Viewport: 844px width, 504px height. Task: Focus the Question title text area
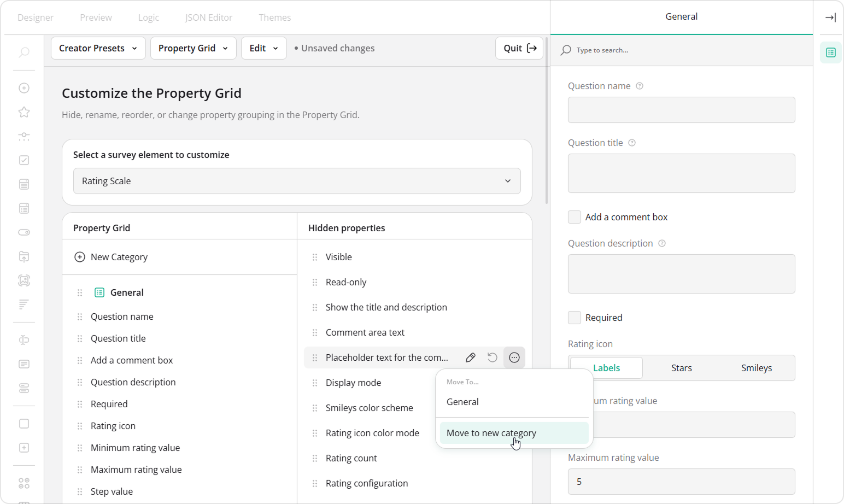(x=682, y=173)
